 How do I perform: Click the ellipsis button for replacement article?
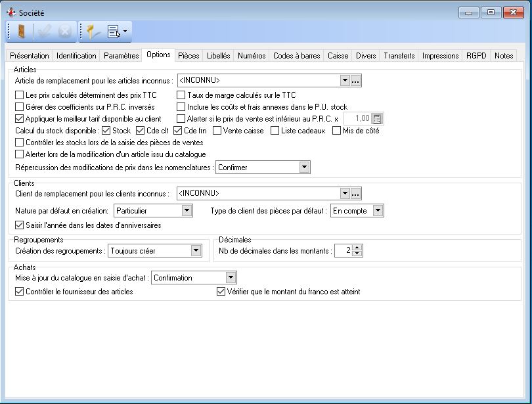click(356, 81)
